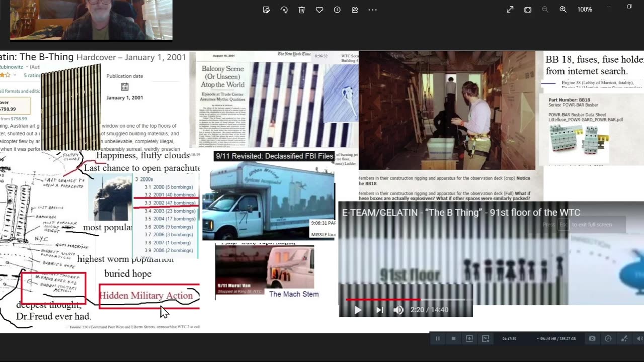The height and width of the screenshot is (362, 644).
Task: Open the Edit image tool in Photos
Action: [266, 10]
